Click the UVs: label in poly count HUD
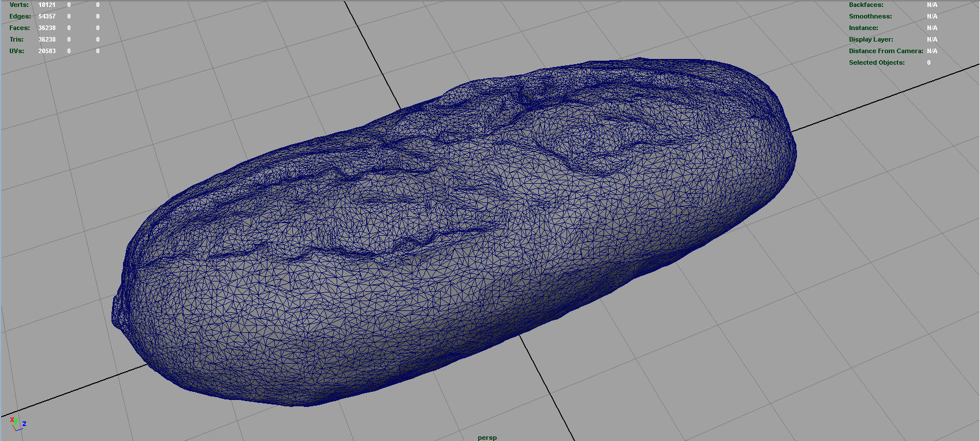This screenshot has width=980, height=441. (17, 51)
